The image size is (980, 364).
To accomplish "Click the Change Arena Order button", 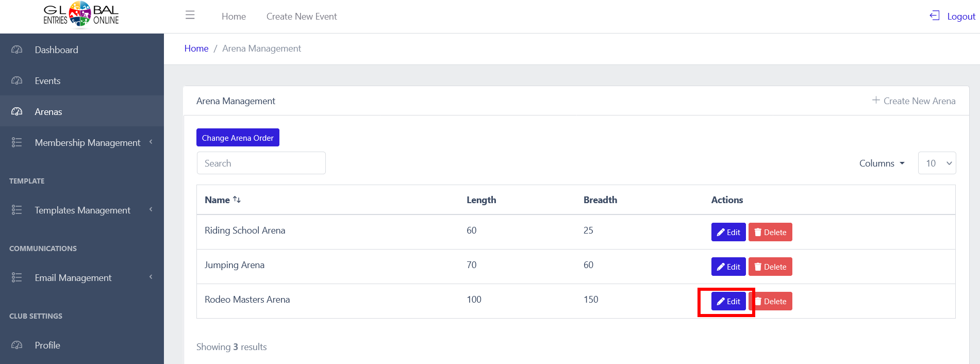I will pos(238,138).
